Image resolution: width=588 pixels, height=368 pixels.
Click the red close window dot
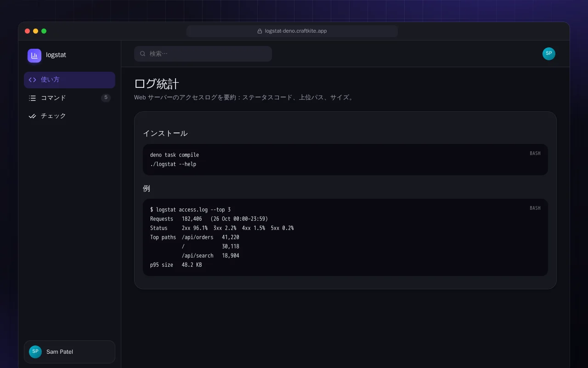click(28, 31)
